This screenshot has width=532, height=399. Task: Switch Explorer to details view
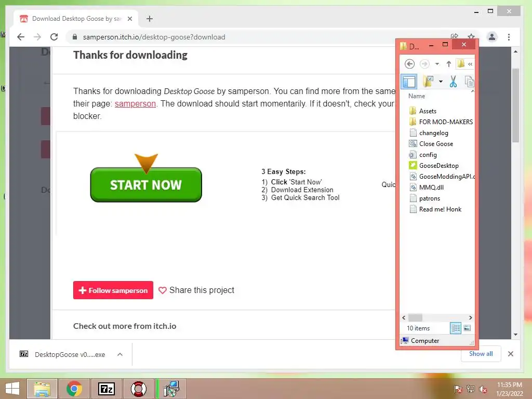455,328
